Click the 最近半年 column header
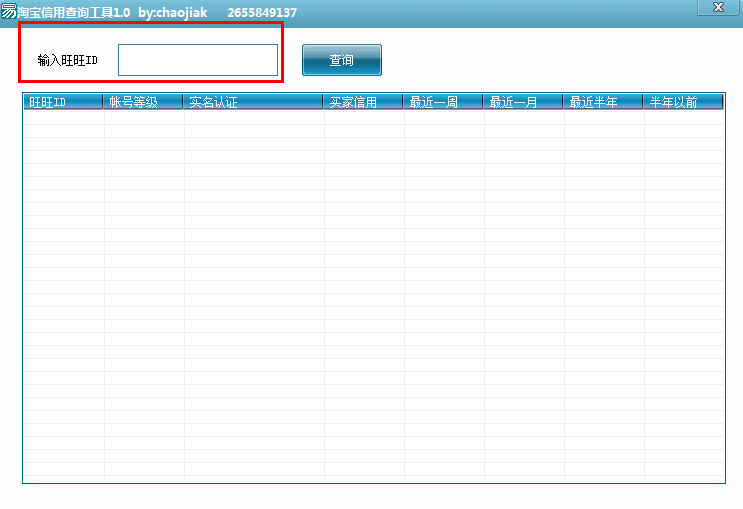 coord(603,102)
